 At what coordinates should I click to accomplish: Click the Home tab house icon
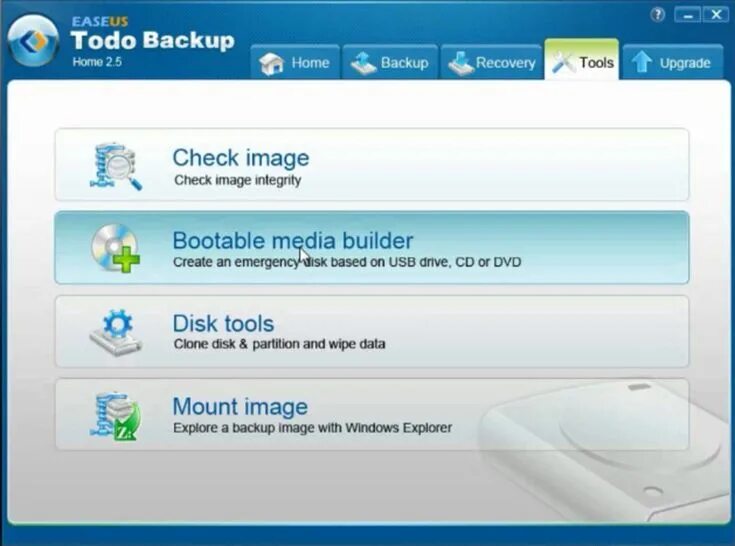[271, 63]
